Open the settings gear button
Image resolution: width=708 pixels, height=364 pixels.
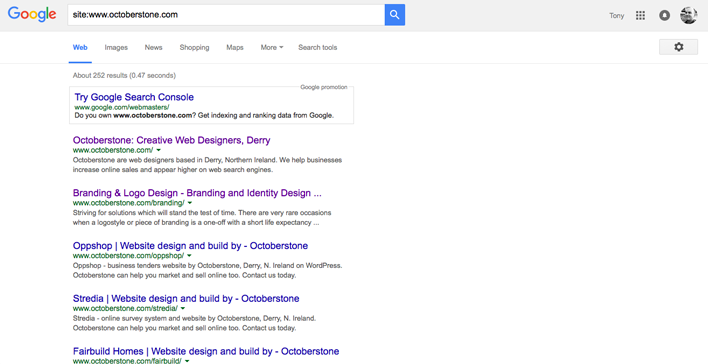pyautogui.click(x=678, y=47)
